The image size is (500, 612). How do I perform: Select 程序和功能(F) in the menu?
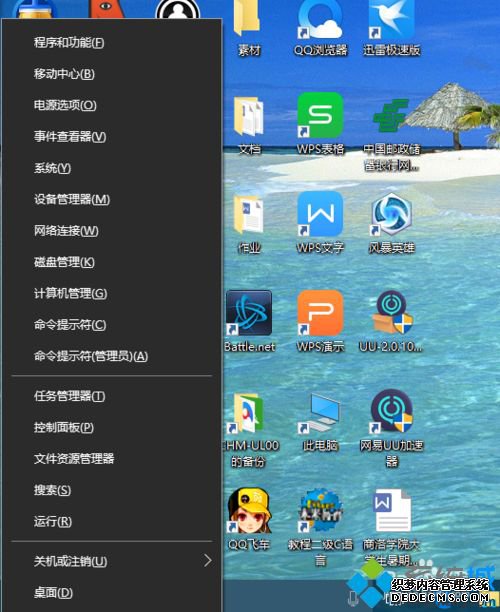click(112, 43)
